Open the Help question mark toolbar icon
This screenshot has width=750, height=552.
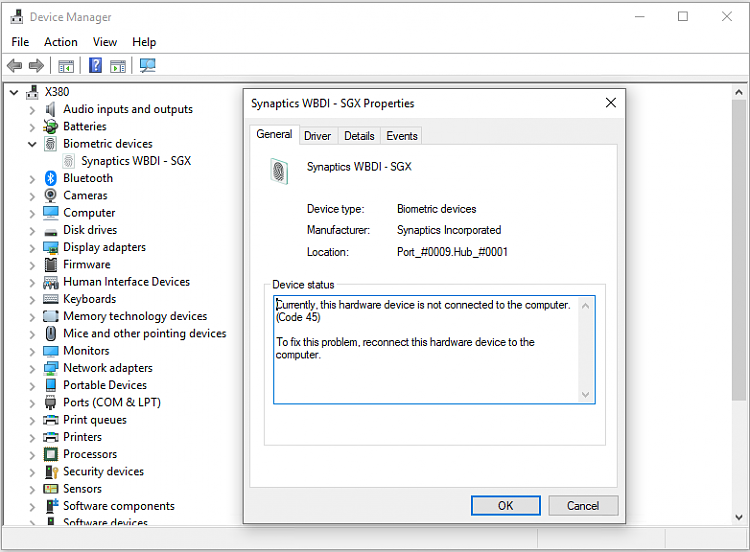pos(96,65)
